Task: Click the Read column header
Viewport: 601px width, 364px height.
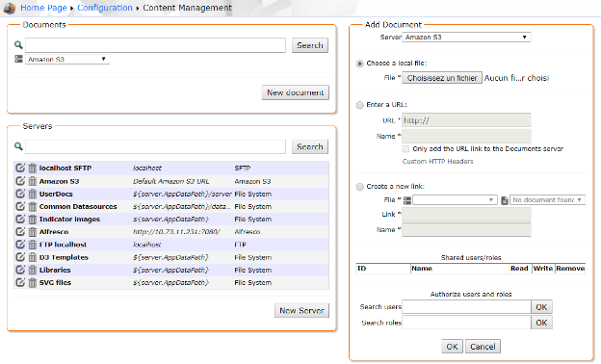Action: pos(519,269)
